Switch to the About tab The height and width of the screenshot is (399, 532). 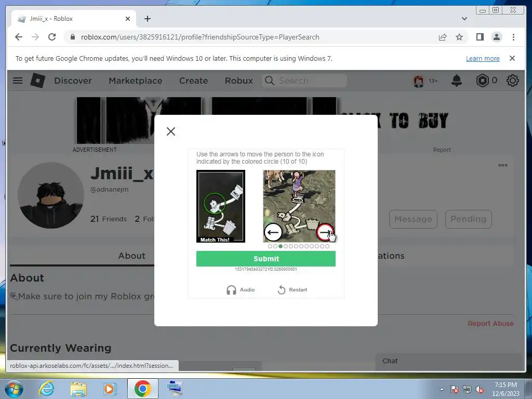(131, 256)
